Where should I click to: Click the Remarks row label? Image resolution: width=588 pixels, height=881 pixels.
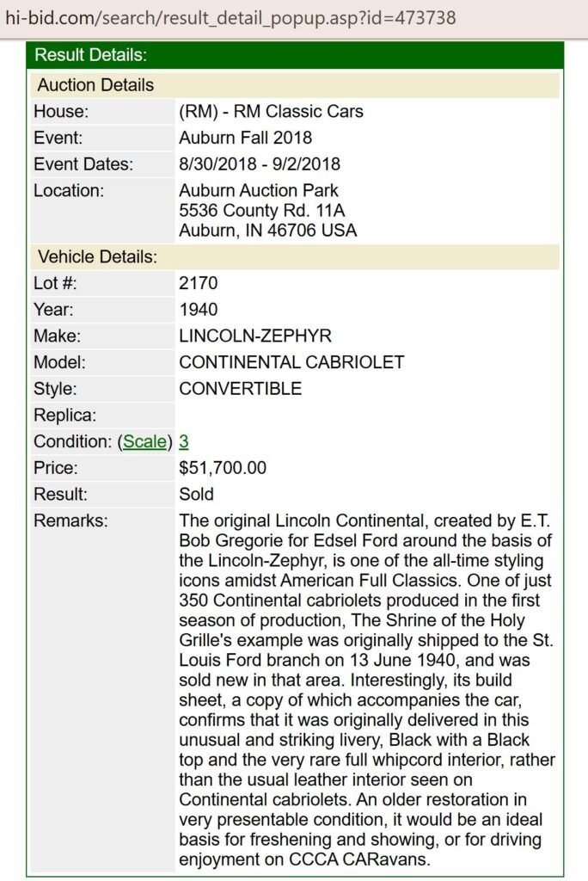click(70, 521)
